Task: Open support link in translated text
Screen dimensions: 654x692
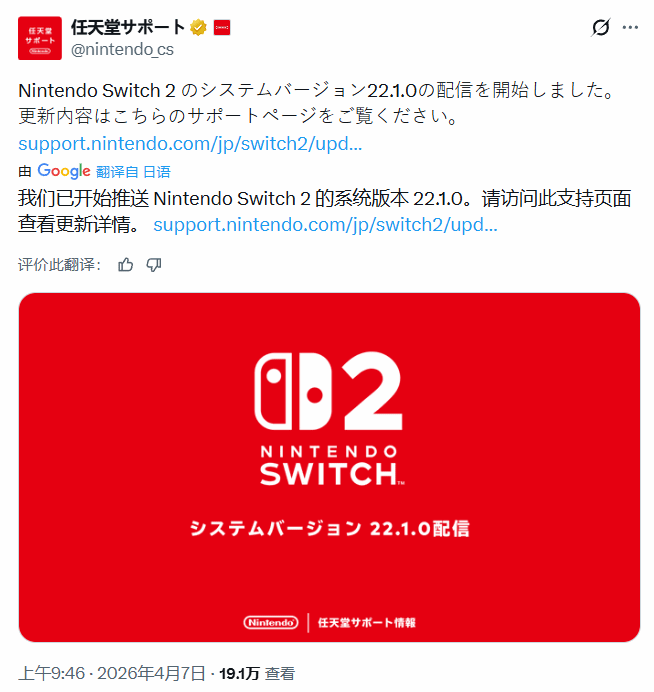Action: click(325, 225)
